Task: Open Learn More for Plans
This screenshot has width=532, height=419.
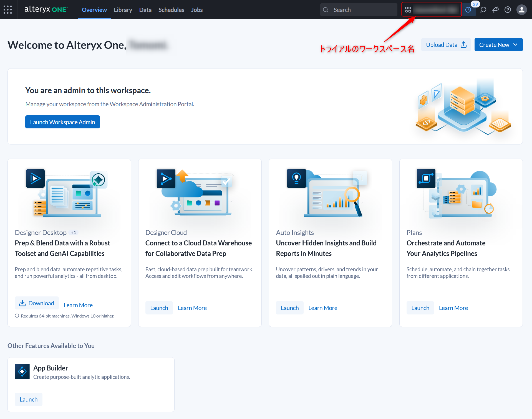Action: coord(453,308)
